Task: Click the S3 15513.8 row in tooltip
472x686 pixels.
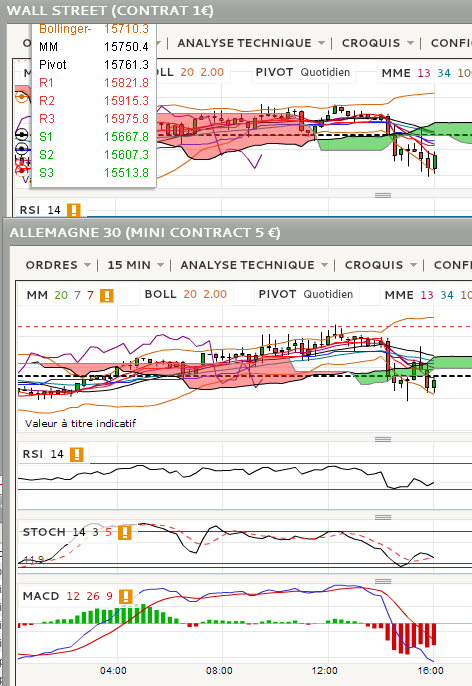Action: [94, 173]
